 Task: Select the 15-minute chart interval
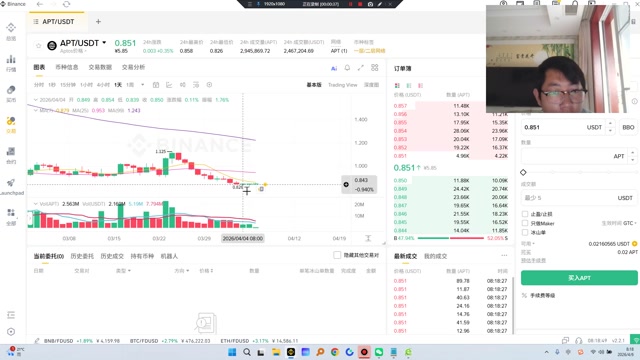coord(68,85)
